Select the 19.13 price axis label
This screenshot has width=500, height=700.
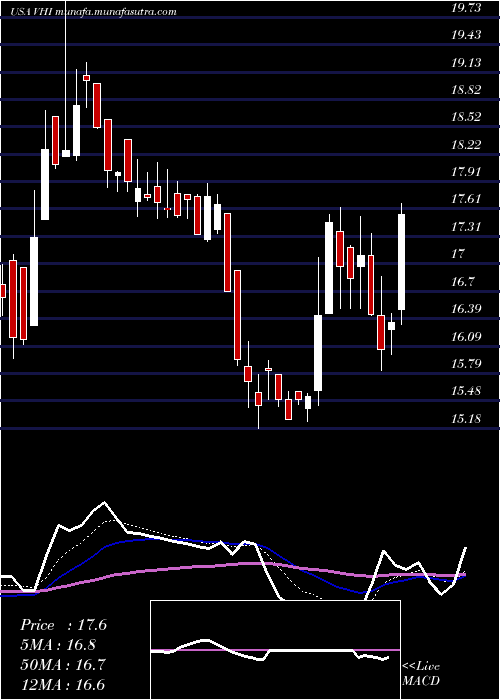point(466,62)
